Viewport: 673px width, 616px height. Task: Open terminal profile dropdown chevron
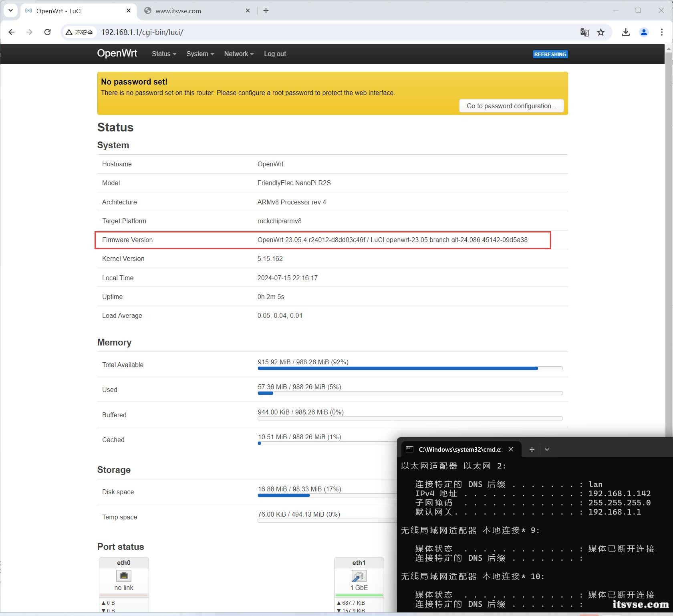(547, 449)
